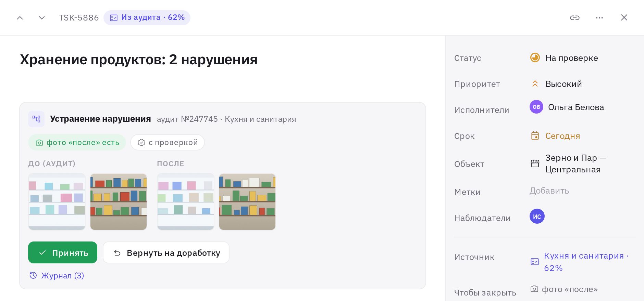Viewport: 644px width, 301px height.
Task: Click аудит №247745 · Кухня и санитария text
Action: (x=226, y=119)
